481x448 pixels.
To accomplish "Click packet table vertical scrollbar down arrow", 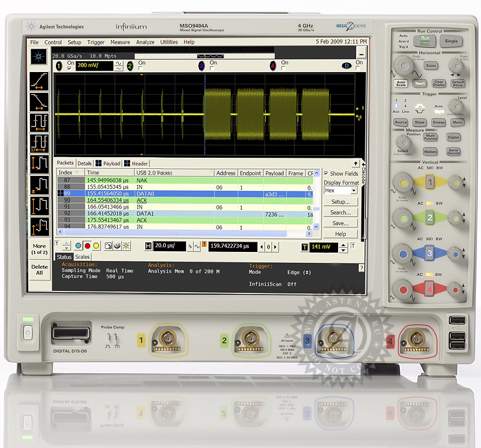I will click(x=317, y=227).
